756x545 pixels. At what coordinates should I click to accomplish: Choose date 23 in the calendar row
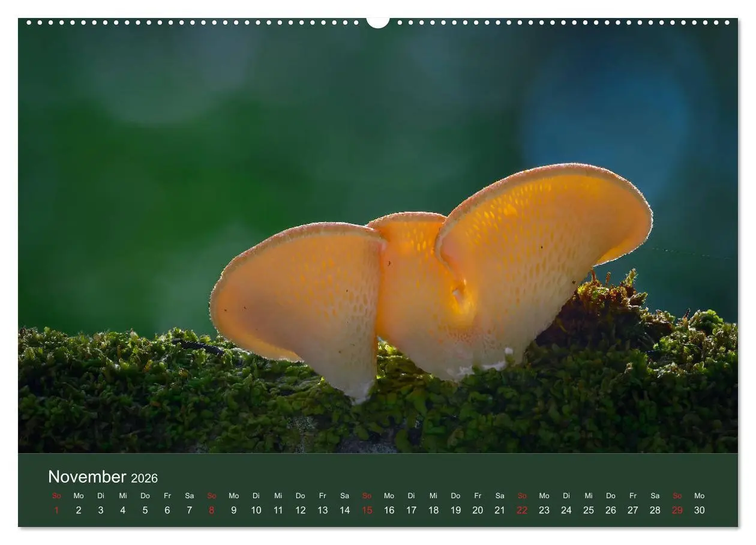pyautogui.click(x=544, y=510)
